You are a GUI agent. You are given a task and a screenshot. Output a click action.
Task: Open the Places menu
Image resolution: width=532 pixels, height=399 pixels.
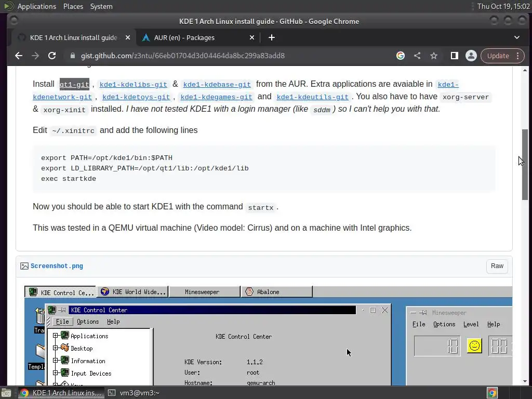pos(73,6)
